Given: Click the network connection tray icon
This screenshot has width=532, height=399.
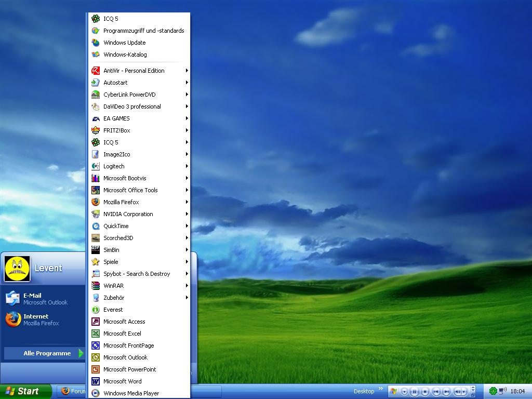Looking at the screenshot, I should click(502, 391).
